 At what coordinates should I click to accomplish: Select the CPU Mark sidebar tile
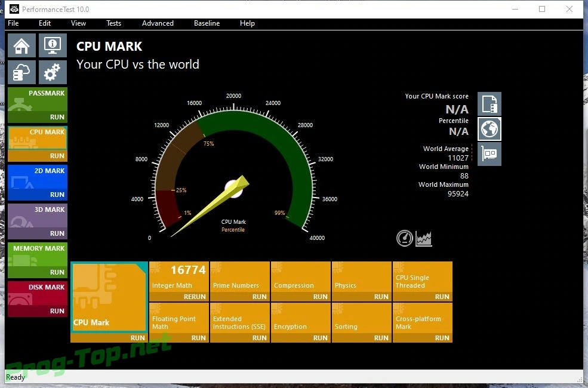[x=38, y=138]
